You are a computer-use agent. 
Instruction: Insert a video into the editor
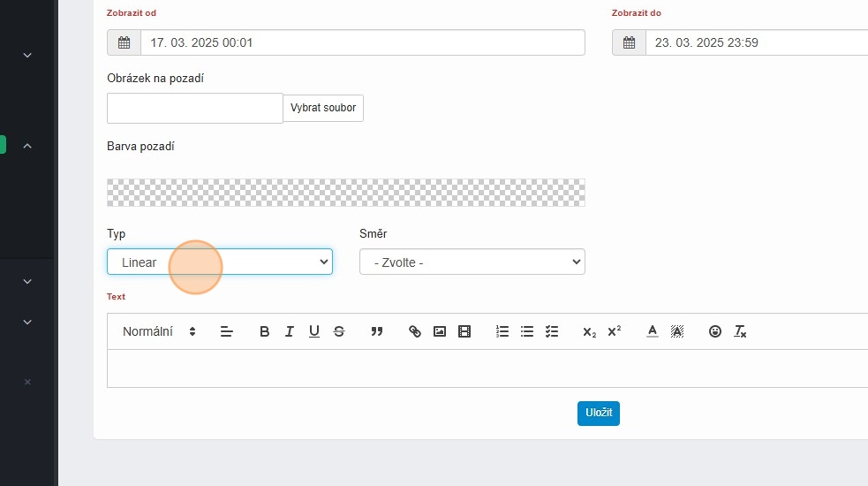(464, 332)
